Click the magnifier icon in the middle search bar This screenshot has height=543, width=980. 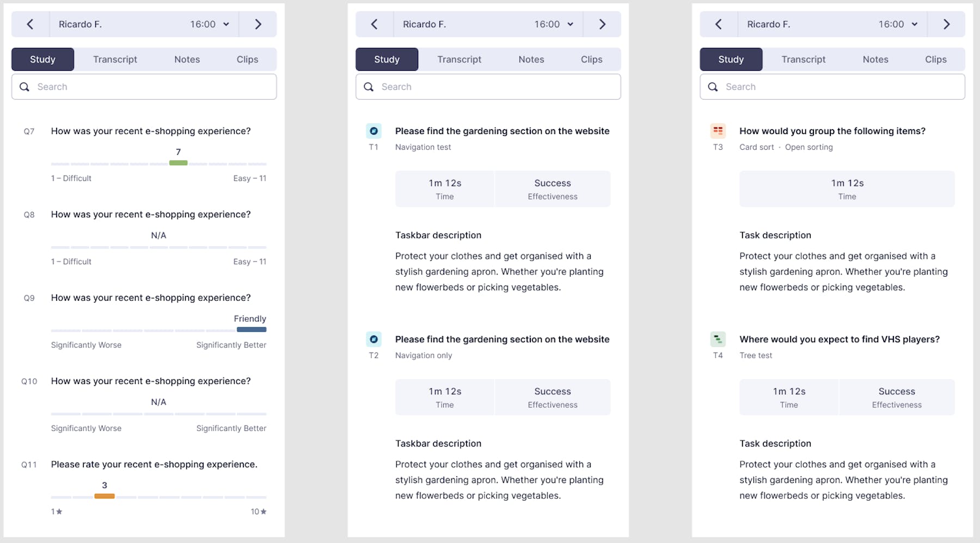coord(369,87)
